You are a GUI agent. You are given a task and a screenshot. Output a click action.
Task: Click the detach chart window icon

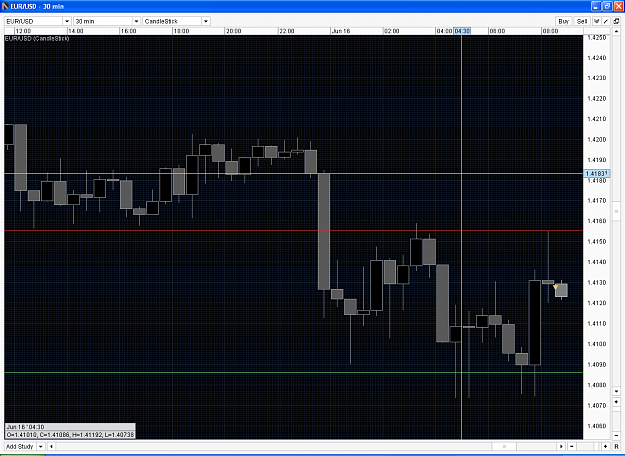pos(616,21)
